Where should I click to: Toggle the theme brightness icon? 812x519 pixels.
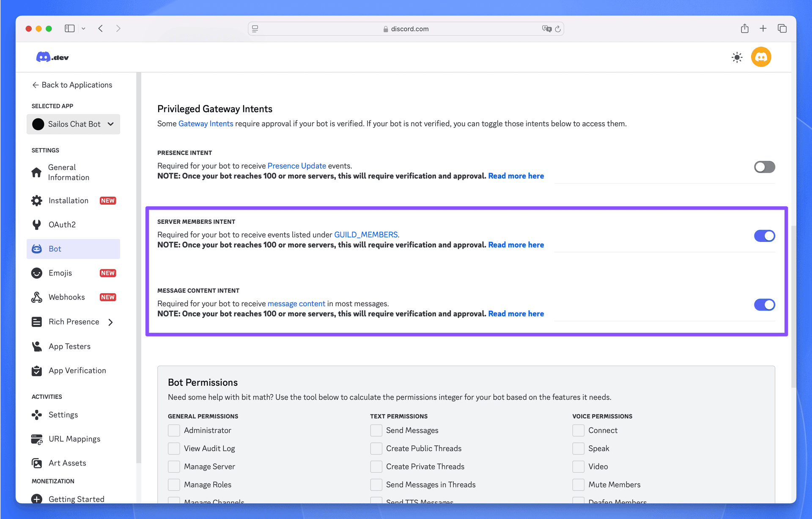737,57
